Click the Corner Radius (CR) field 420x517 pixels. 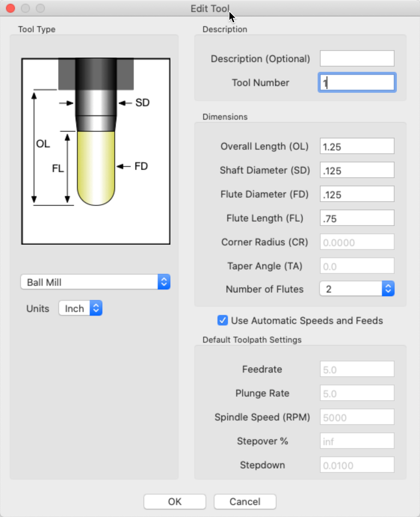[x=357, y=242]
